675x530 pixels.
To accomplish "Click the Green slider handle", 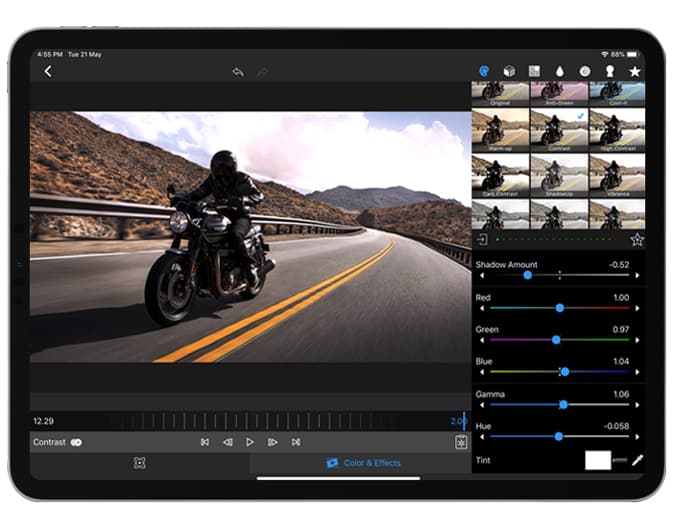I will (556, 340).
